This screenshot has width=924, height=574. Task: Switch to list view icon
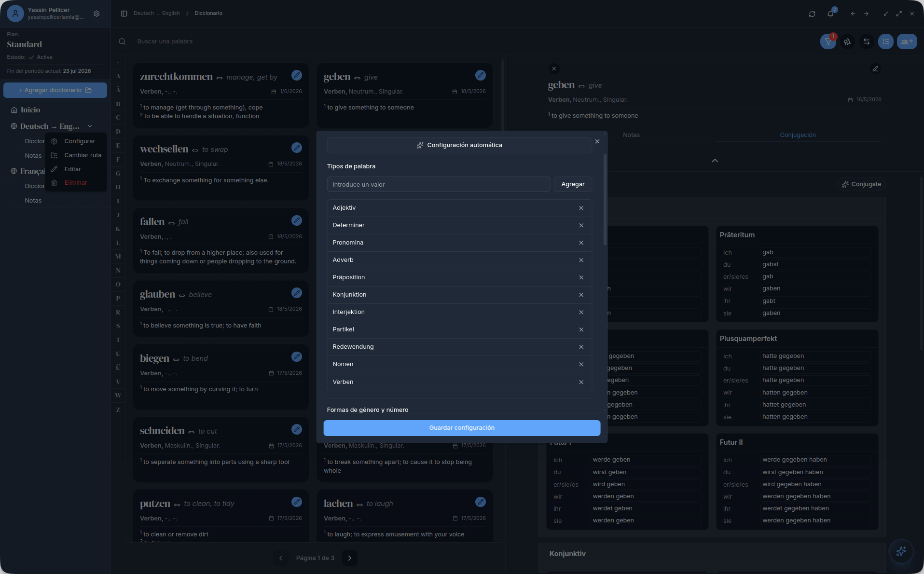[886, 41]
